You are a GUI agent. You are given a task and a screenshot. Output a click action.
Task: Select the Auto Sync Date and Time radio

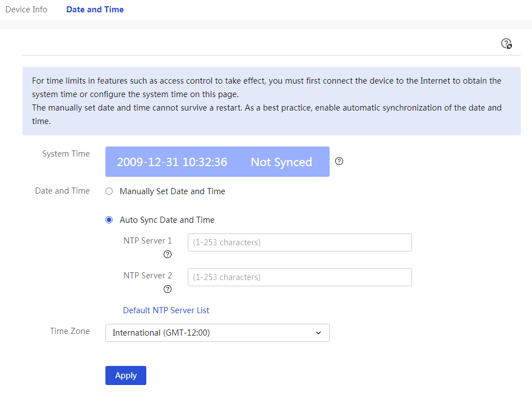(x=109, y=220)
